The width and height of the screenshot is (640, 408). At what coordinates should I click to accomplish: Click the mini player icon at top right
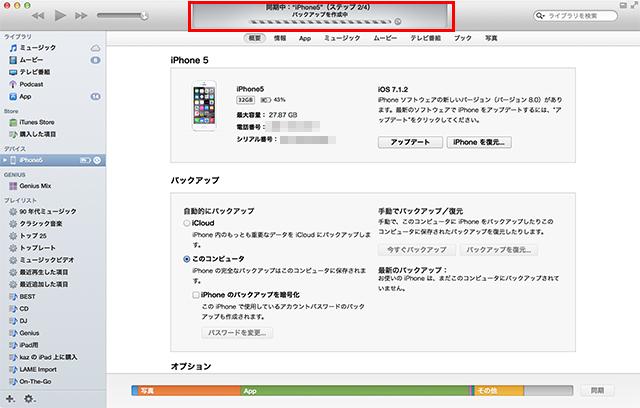click(623, 5)
